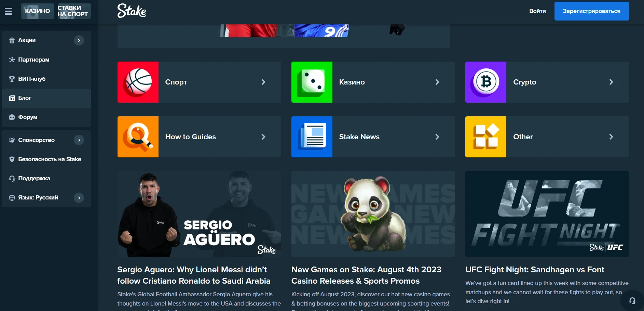Click the New Games article description text
Image resolution: width=644 pixels, height=311 pixels.
point(371,301)
